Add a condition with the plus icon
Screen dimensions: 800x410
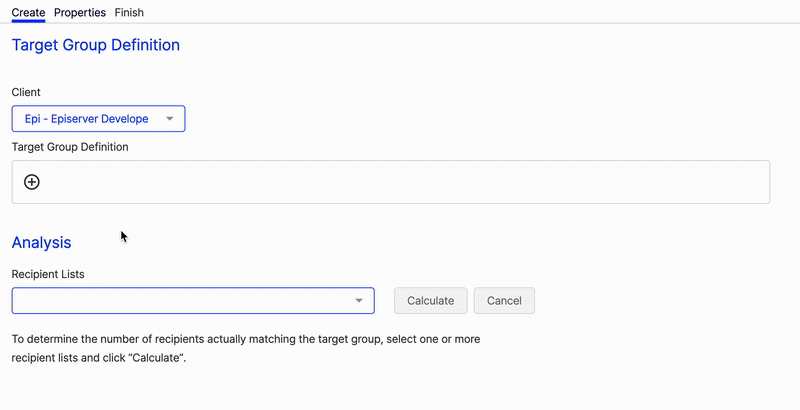[32, 182]
